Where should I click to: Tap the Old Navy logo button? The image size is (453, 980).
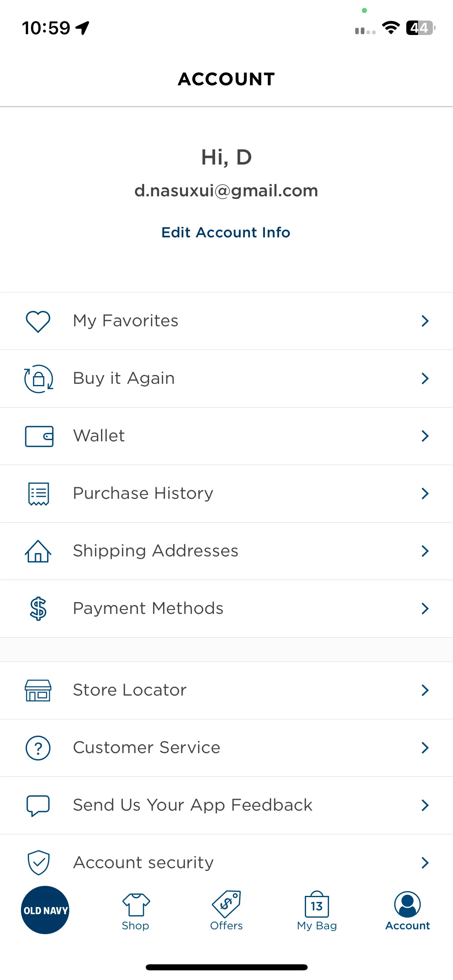point(45,910)
